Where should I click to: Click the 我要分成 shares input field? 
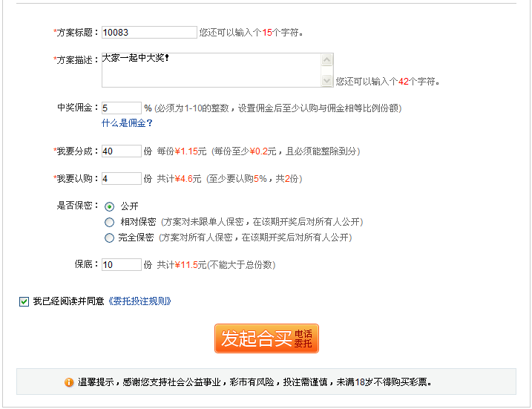coord(121,151)
